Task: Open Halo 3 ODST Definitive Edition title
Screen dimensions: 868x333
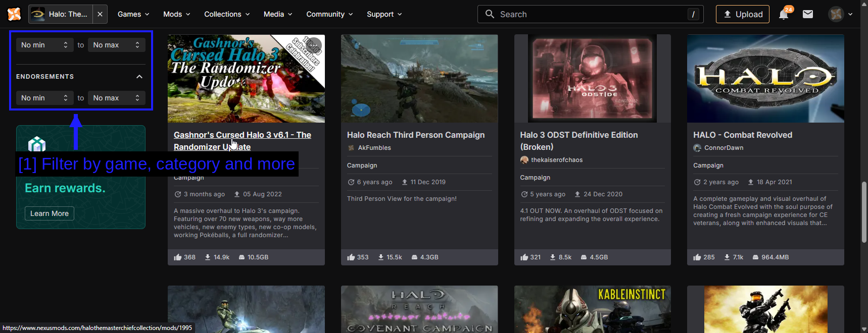Action: [579, 141]
